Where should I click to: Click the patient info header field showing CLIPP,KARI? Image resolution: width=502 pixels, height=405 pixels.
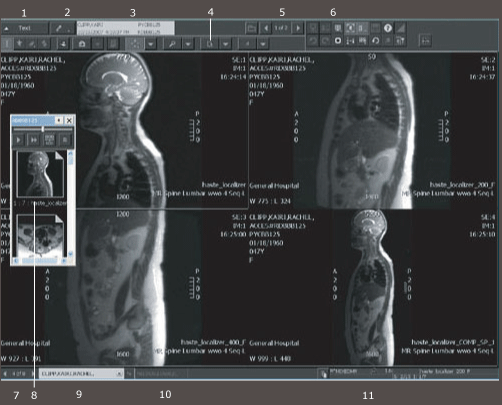pyautogui.click(x=126, y=28)
